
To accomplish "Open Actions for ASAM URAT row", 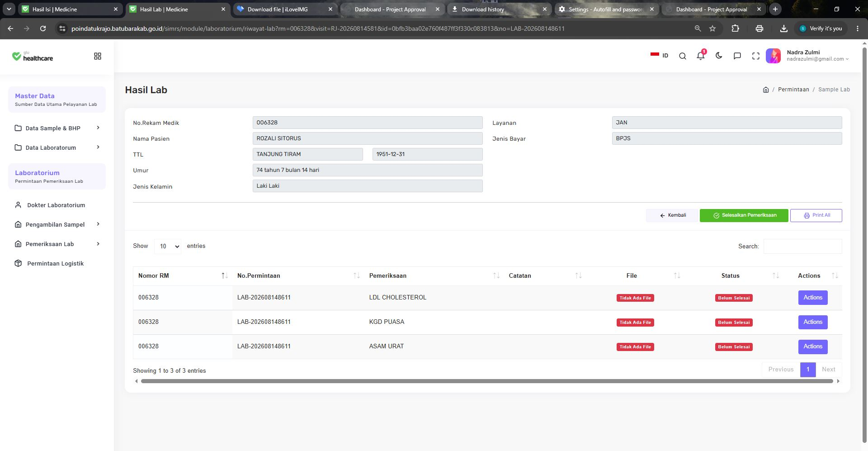I will [x=813, y=347].
